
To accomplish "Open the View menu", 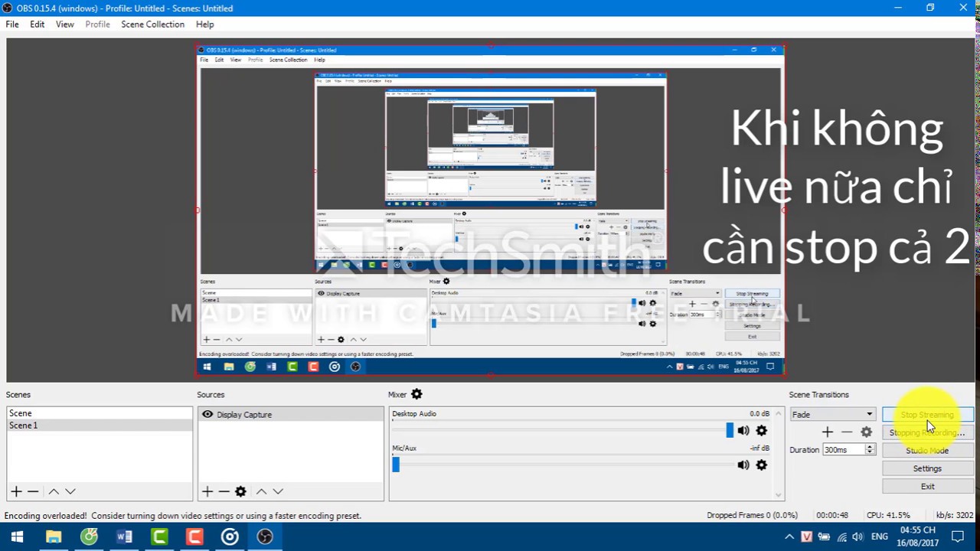I will click(65, 24).
